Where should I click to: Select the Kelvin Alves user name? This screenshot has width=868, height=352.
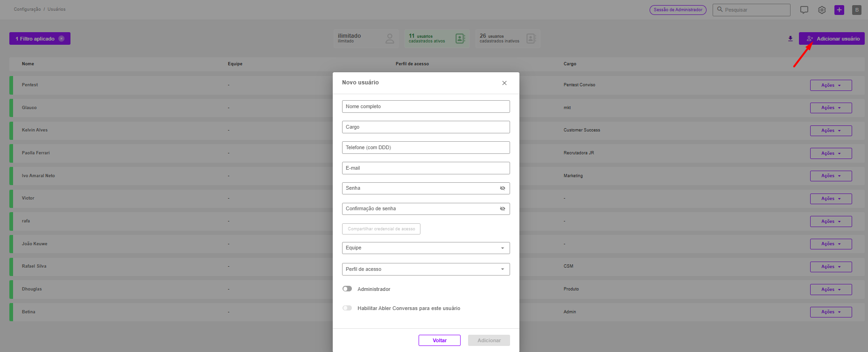(x=35, y=130)
